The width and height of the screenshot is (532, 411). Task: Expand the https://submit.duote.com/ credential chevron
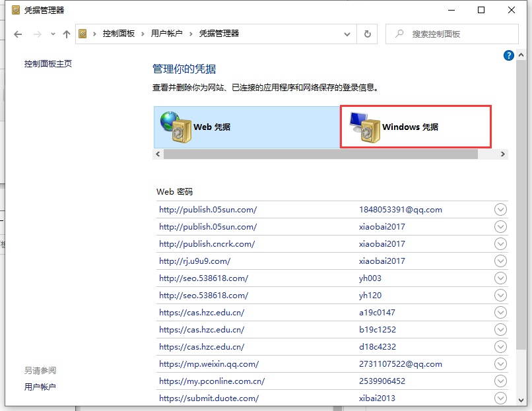[x=500, y=398]
